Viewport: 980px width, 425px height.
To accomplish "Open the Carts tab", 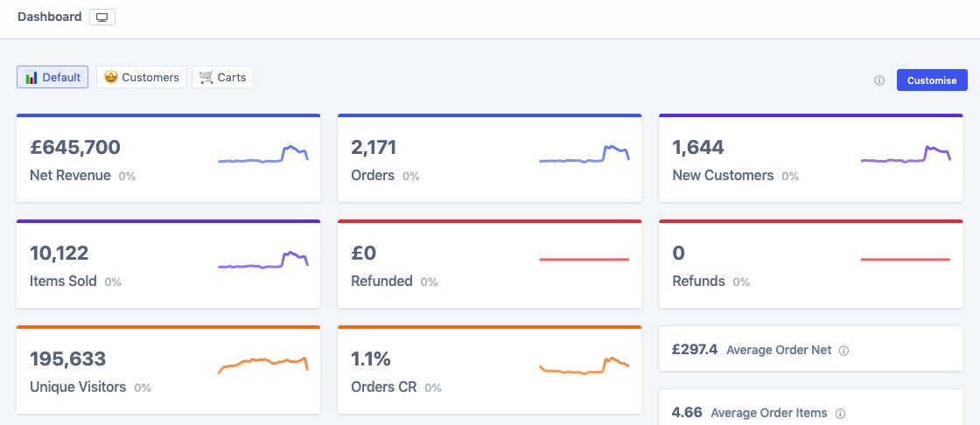I will (223, 77).
